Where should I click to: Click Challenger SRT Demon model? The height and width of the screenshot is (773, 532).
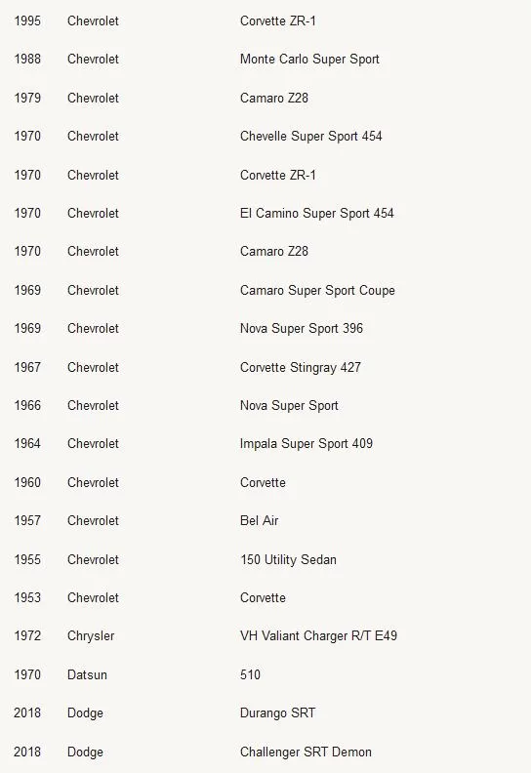(306, 752)
